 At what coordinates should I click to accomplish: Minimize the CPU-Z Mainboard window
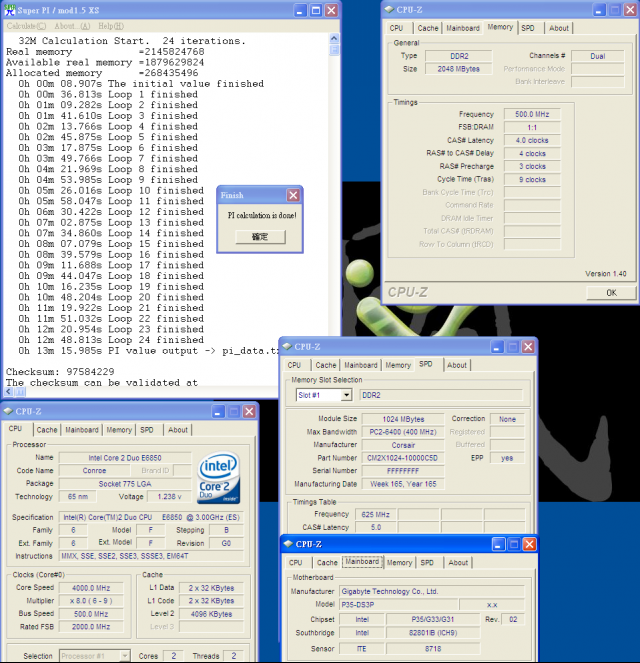498,544
